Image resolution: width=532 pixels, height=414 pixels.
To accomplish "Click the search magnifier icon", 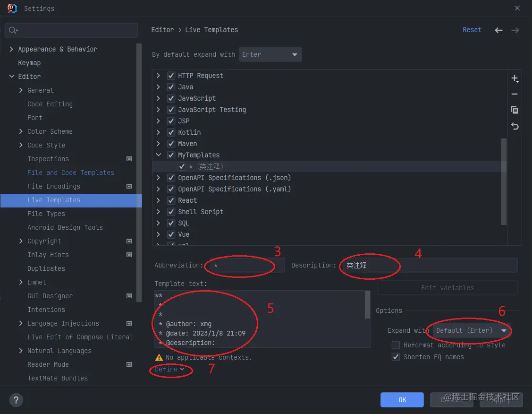I will click(x=13, y=30).
